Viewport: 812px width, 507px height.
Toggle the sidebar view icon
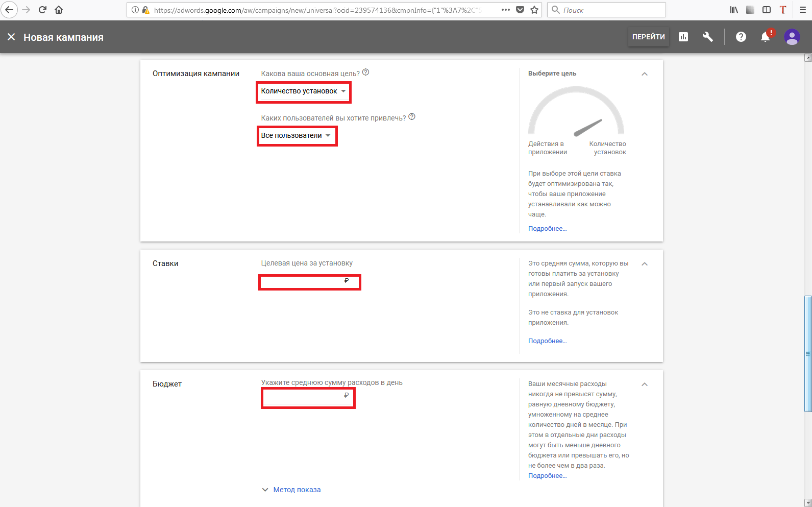pos(767,10)
